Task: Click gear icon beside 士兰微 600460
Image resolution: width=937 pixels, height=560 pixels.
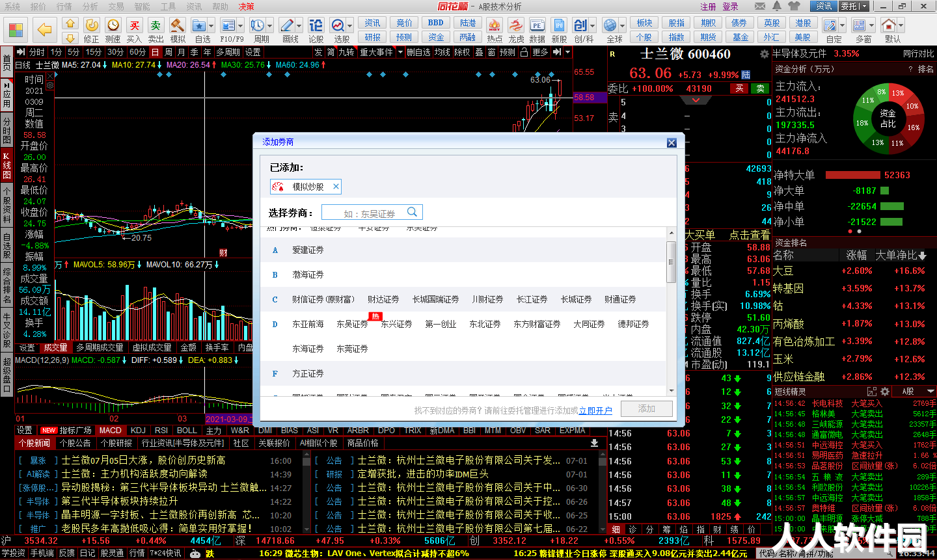Action: click(x=764, y=54)
